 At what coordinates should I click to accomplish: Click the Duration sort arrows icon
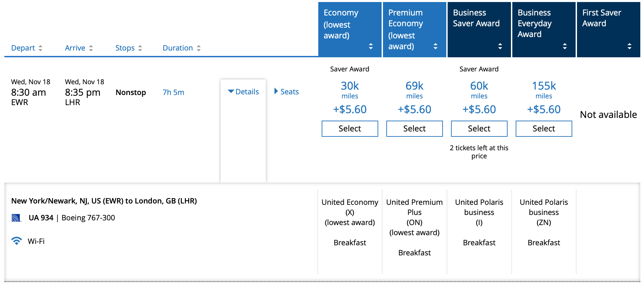[199, 48]
